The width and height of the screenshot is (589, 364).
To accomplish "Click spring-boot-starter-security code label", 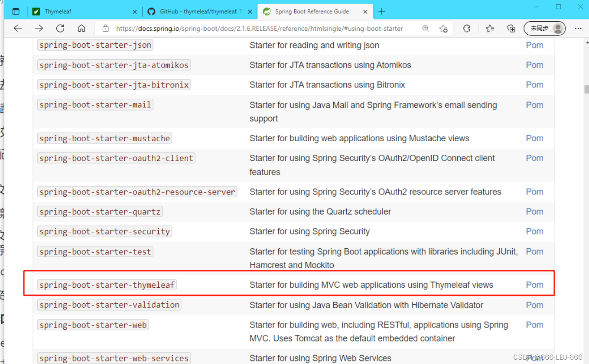I will tap(104, 231).
